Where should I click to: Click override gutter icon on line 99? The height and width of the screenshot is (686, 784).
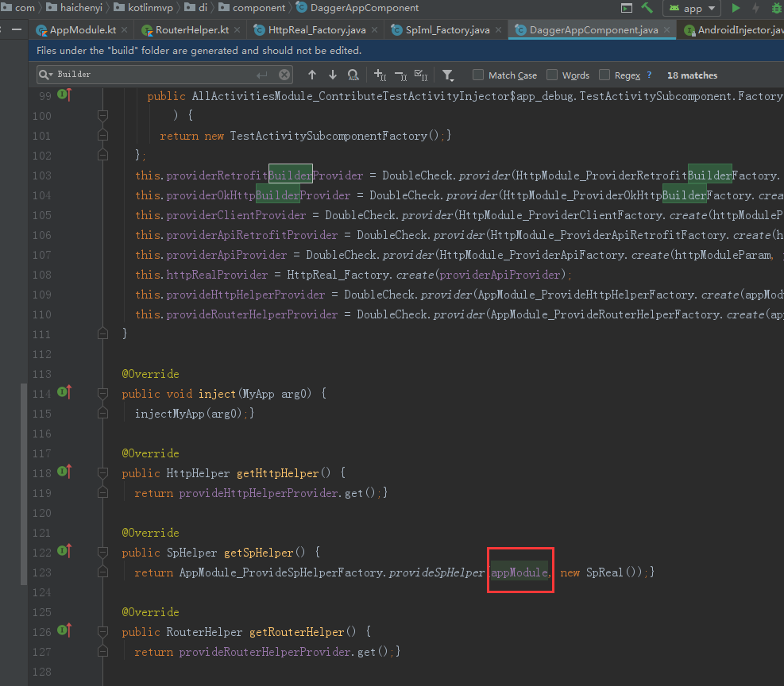pyautogui.click(x=64, y=94)
